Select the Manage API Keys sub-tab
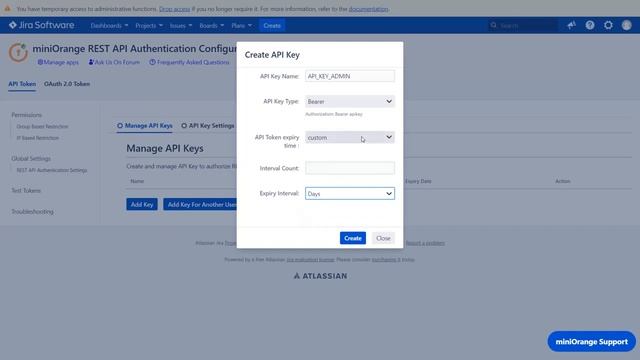This screenshot has height=360, width=640. [x=144, y=126]
